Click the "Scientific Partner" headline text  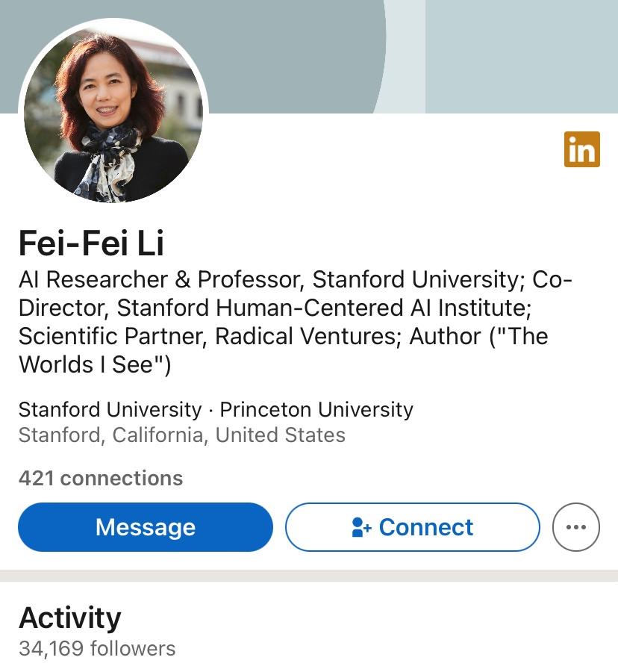[x=110, y=336]
